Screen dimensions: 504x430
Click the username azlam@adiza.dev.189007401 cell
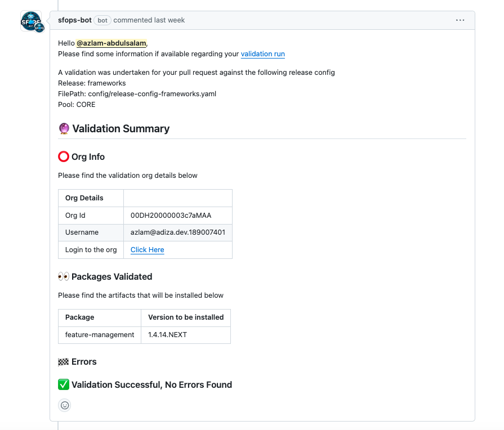177,232
